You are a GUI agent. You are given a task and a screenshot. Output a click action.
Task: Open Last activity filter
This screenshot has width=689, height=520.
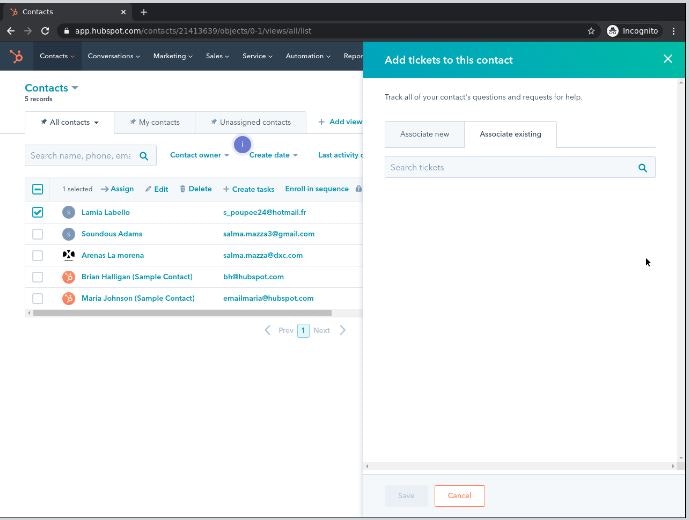click(340, 155)
